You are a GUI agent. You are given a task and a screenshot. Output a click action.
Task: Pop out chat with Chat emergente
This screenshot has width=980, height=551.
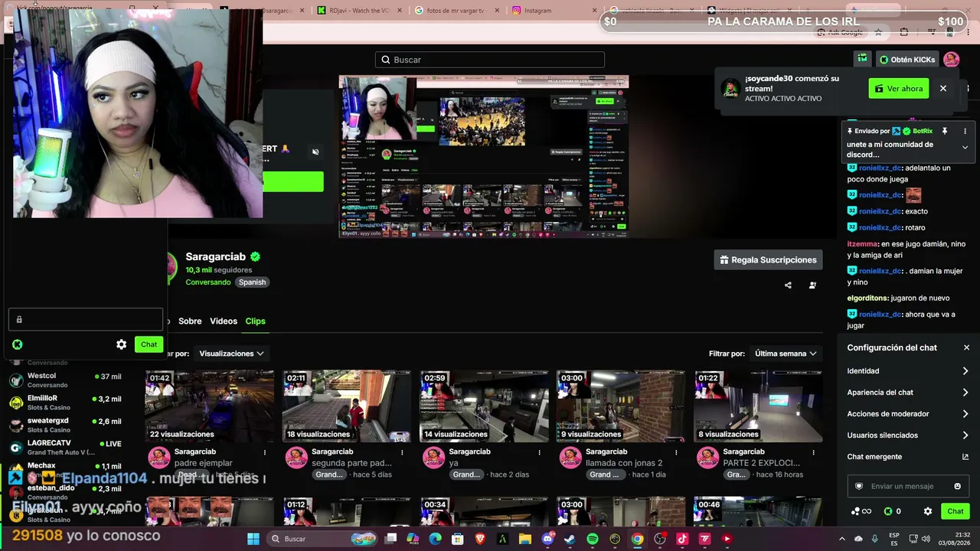(x=907, y=457)
